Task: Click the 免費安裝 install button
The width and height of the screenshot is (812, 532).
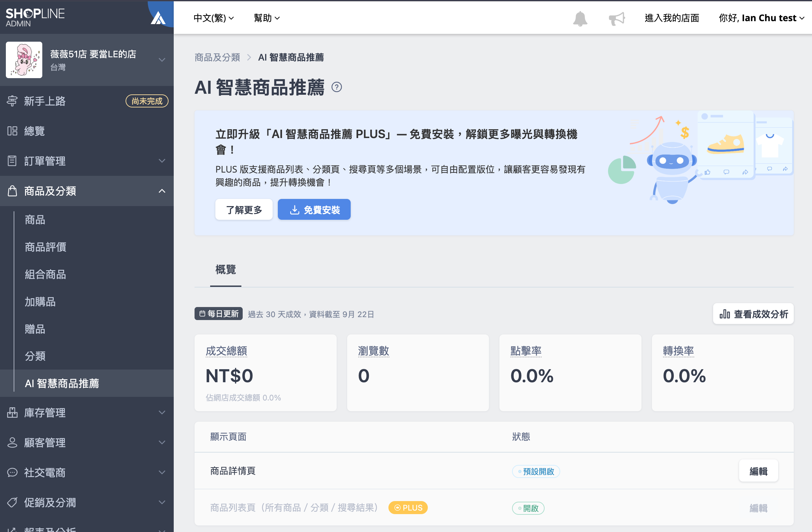Action: click(x=314, y=210)
